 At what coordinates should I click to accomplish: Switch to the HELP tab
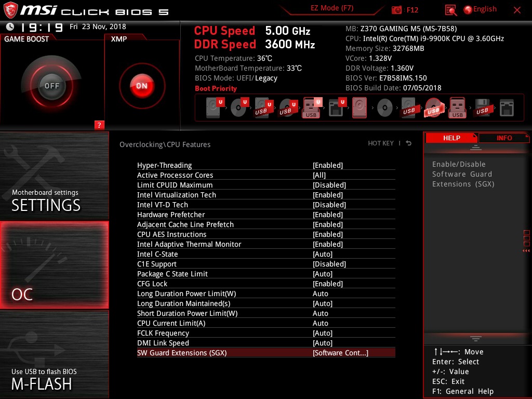coord(451,138)
